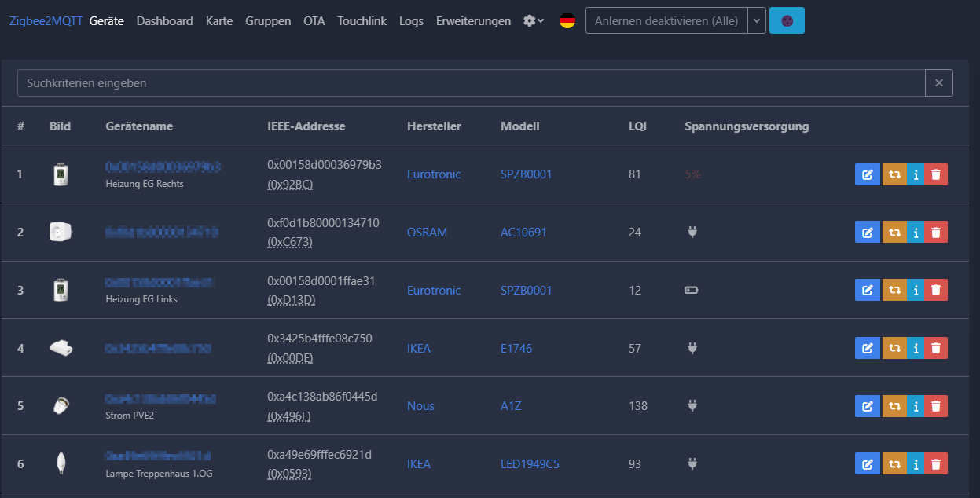The height and width of the screenshot is (498, 980).
Task: Delete the IKEA E1746 device
Action: tap(935, 348)
